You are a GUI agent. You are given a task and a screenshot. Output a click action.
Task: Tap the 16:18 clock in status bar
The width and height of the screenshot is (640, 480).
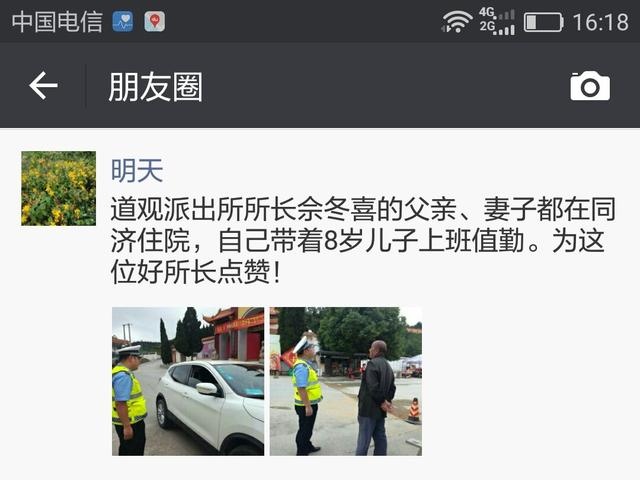click(x=601, y=22)
